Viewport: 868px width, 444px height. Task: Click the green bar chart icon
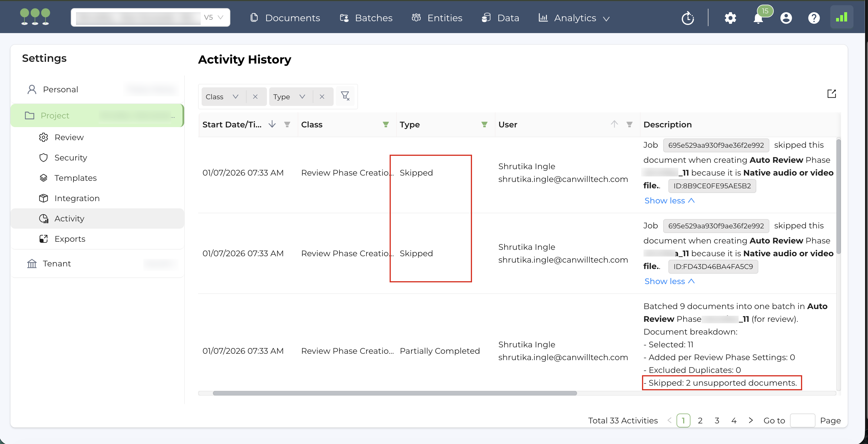(841, 17)
